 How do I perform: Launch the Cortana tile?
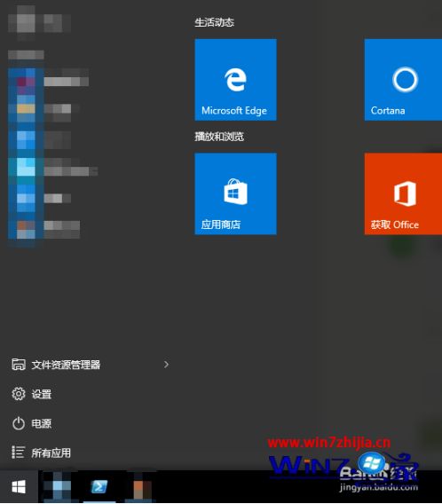pos(403,80)
